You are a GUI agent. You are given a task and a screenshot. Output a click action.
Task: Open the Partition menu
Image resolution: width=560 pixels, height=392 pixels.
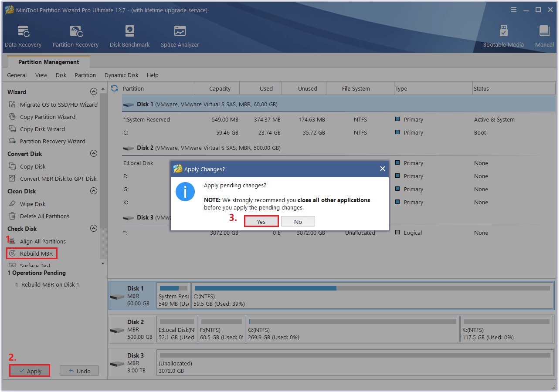[85, 75]
